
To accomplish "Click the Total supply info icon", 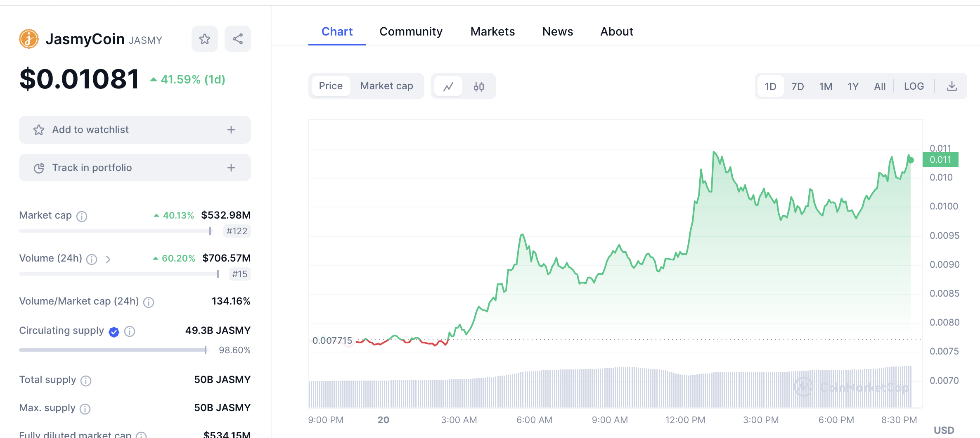I will (86, 381).
